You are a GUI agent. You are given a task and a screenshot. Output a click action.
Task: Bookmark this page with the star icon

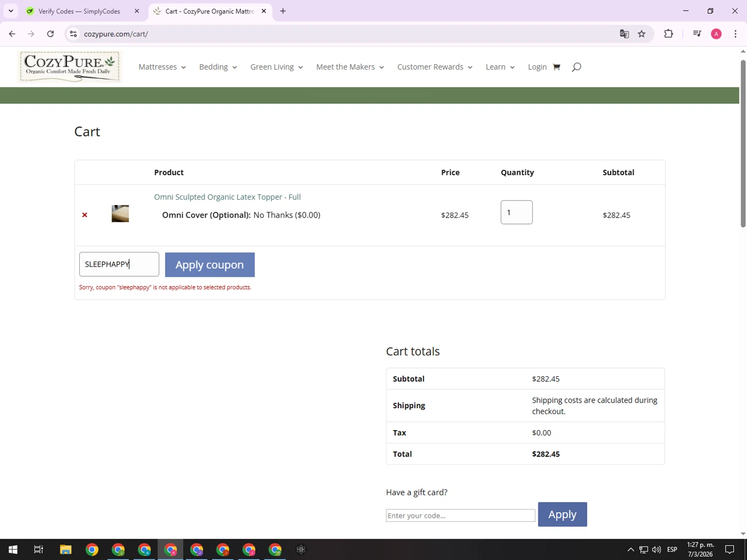[x=641, y=34]
